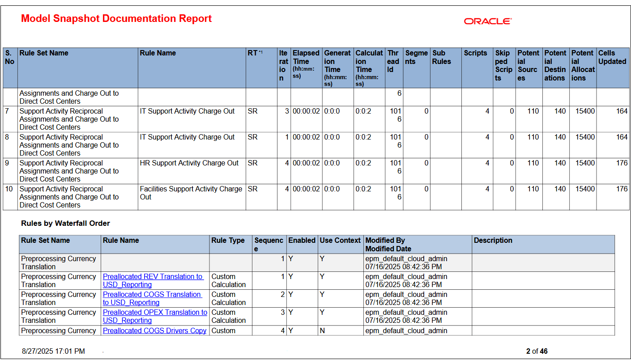Screen dimensions: 631x364
Task: Click the Oracle logo
Action: click(x=487, y=21)
